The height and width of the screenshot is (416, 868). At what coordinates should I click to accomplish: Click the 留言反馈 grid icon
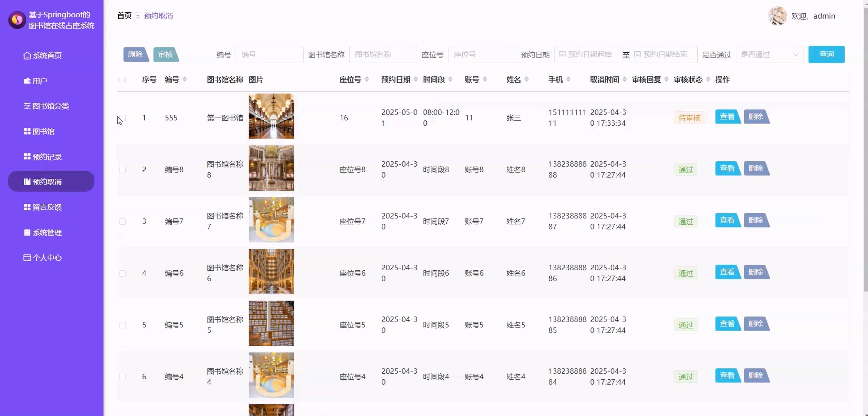[27, 207]
